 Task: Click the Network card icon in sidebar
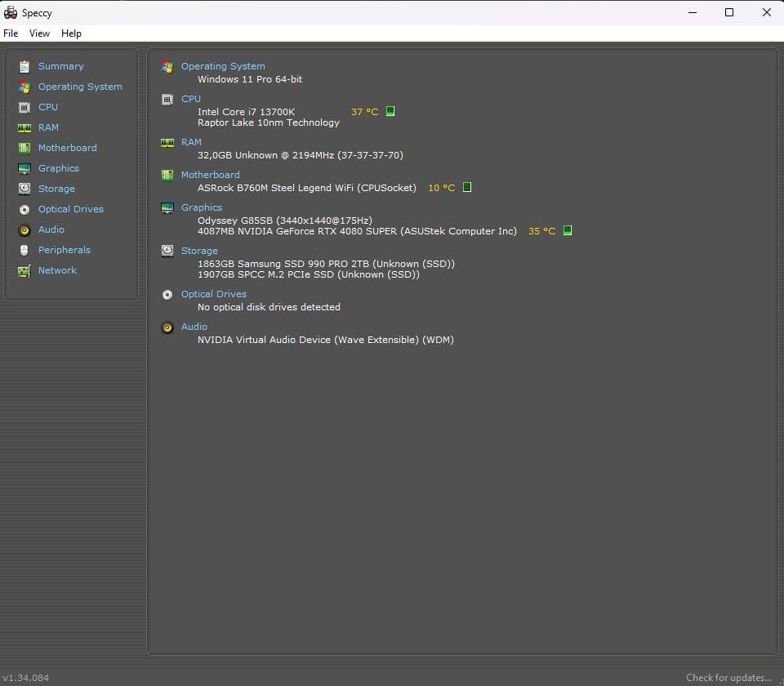pos(24,271)
